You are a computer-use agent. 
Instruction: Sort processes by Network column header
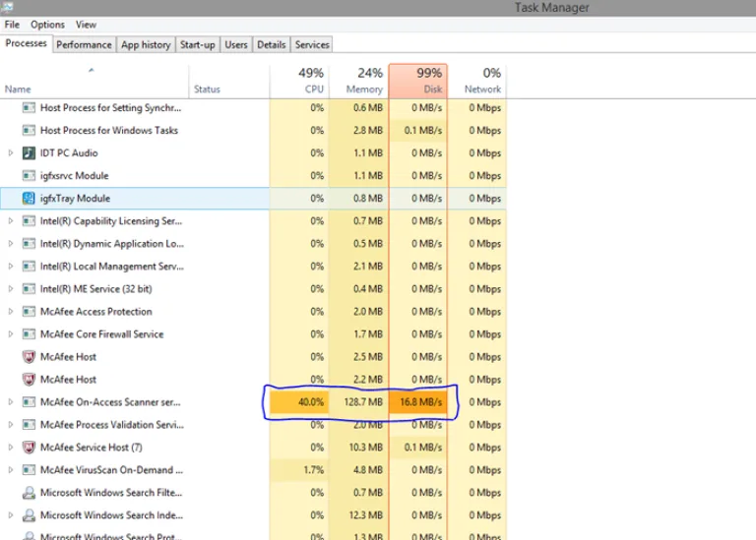[x=477, y=82]
